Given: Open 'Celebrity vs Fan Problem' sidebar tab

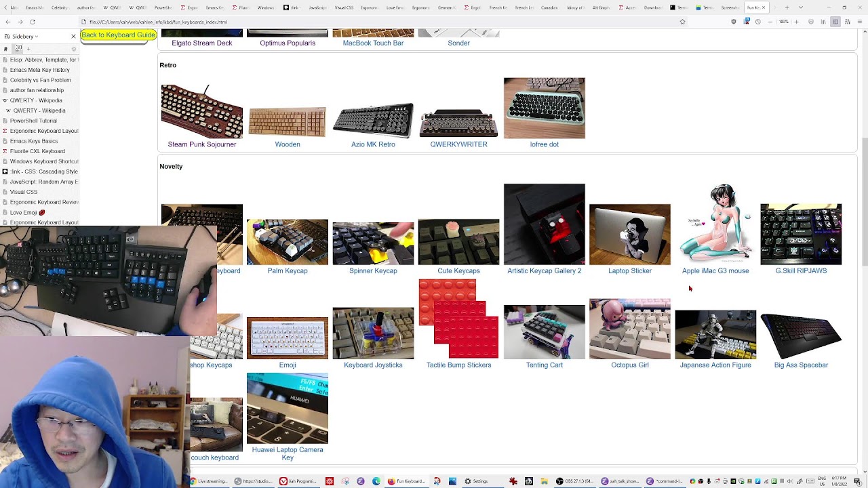Looking at the screenshot, I should pyautogui.click(x=39, y=80).
